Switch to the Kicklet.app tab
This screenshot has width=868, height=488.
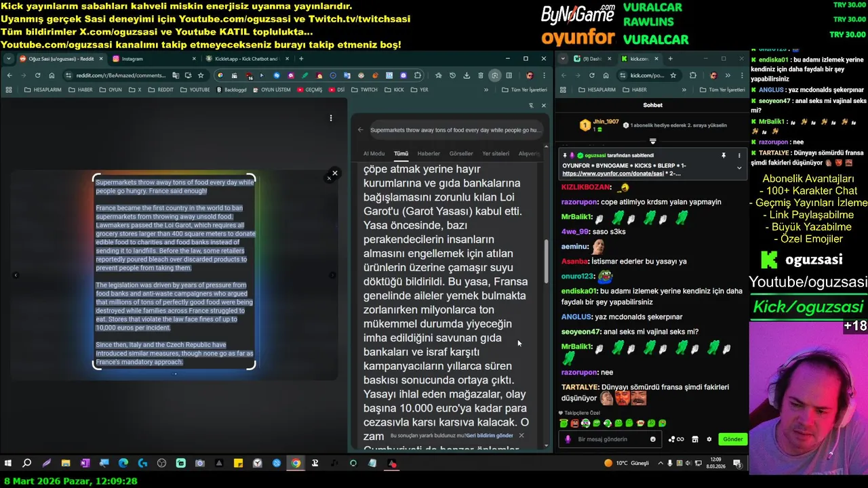[246, 59]
